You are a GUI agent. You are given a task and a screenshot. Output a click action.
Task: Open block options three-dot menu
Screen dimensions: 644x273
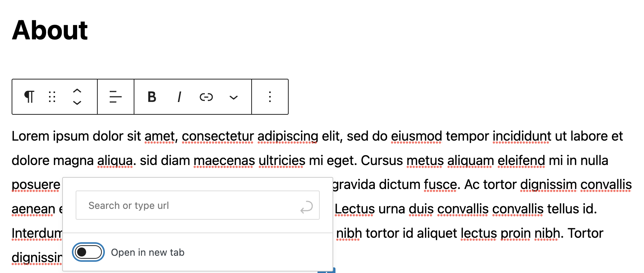(270, 97)
